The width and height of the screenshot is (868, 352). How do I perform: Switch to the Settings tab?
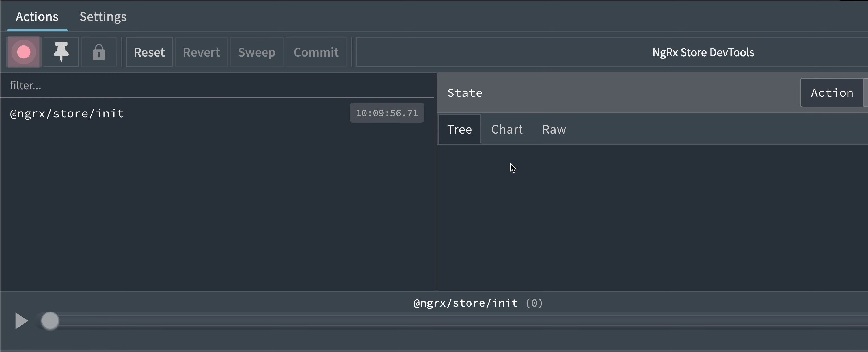103,16
